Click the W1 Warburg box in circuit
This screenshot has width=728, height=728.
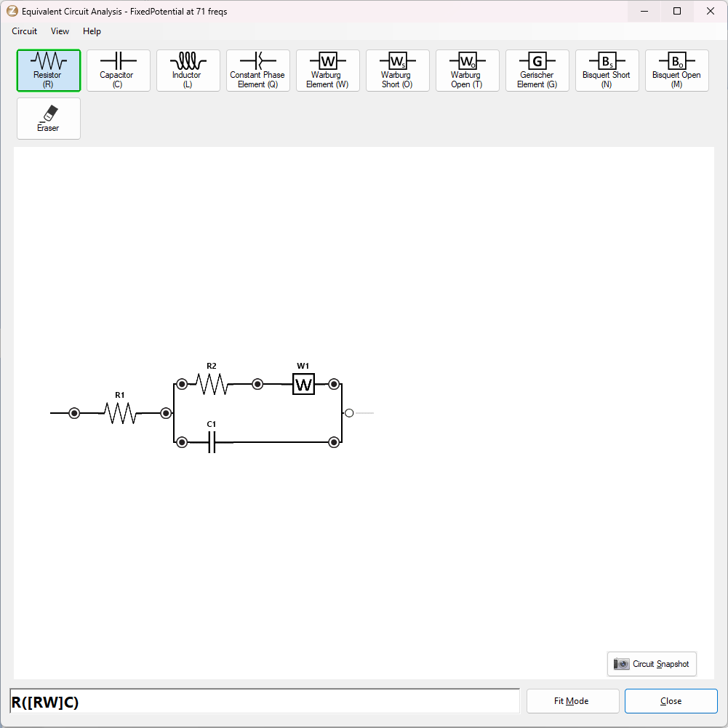pyautogui.click(x=304, y=384)
